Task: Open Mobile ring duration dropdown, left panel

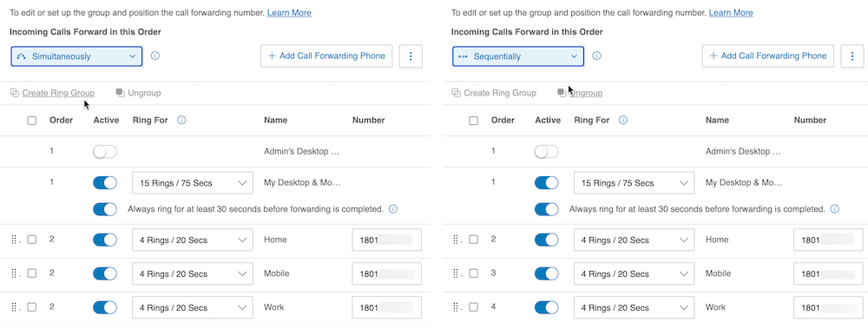Action: tap(193, 273)
